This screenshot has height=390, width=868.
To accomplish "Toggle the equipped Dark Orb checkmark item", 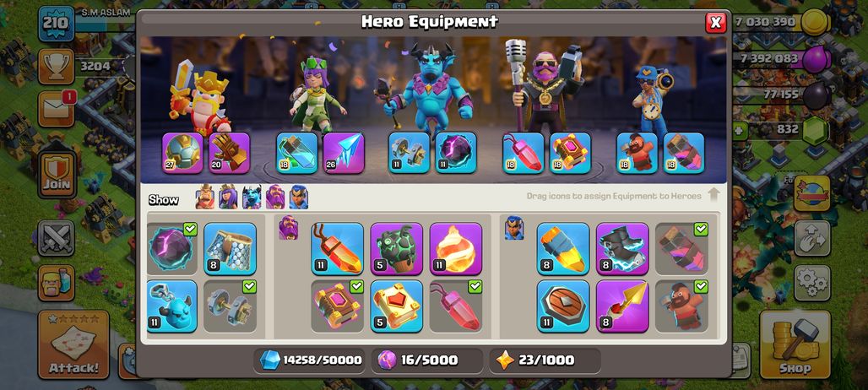I will pos(172,249).
